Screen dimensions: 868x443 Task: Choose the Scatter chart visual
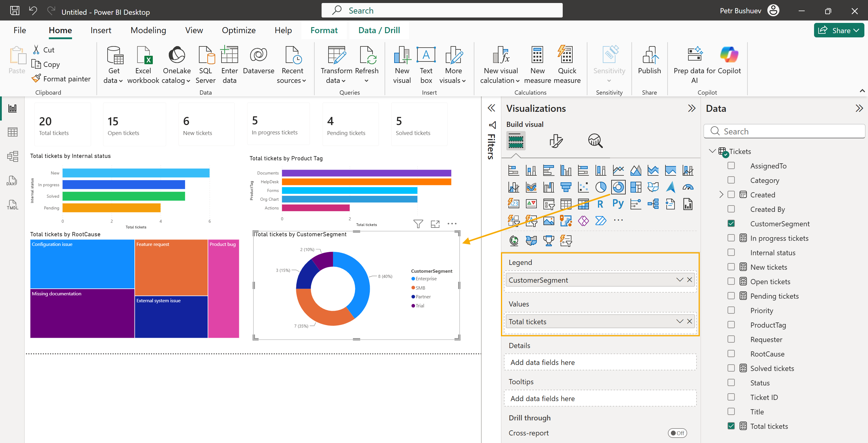click(583, 187)
